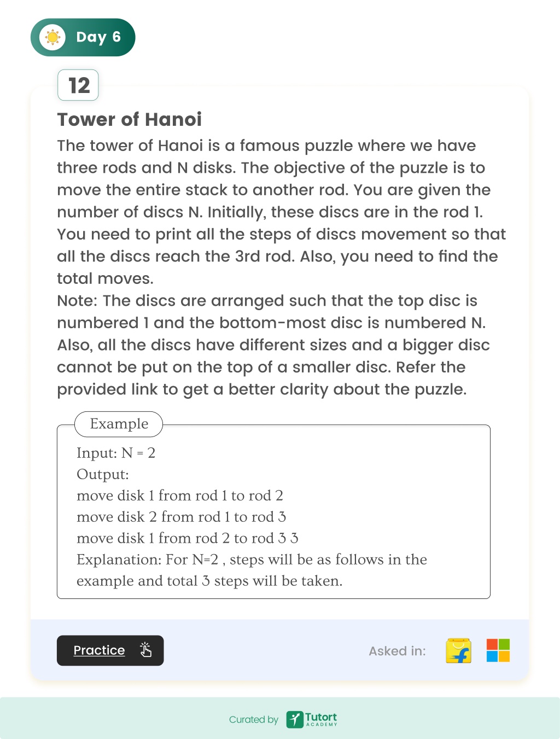This screenshot has width=560, height=739.
Task: Click the line moving disk 2
Action: (x=182, y=517)
